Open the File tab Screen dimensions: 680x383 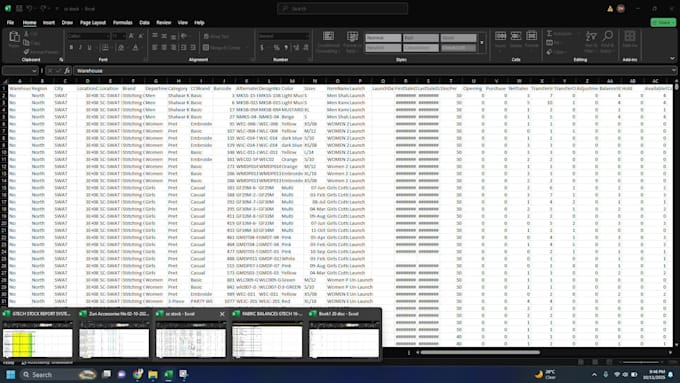pos(10,23)
